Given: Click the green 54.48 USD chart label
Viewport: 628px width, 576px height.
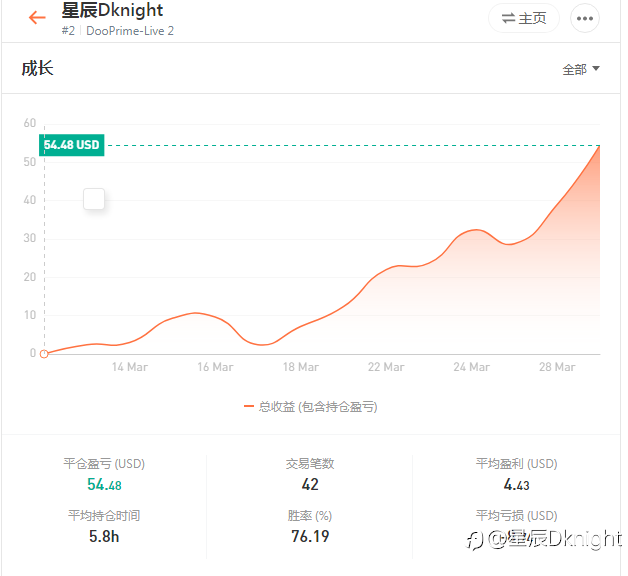Looking at the screenshot, I should (x=72, y=145).
